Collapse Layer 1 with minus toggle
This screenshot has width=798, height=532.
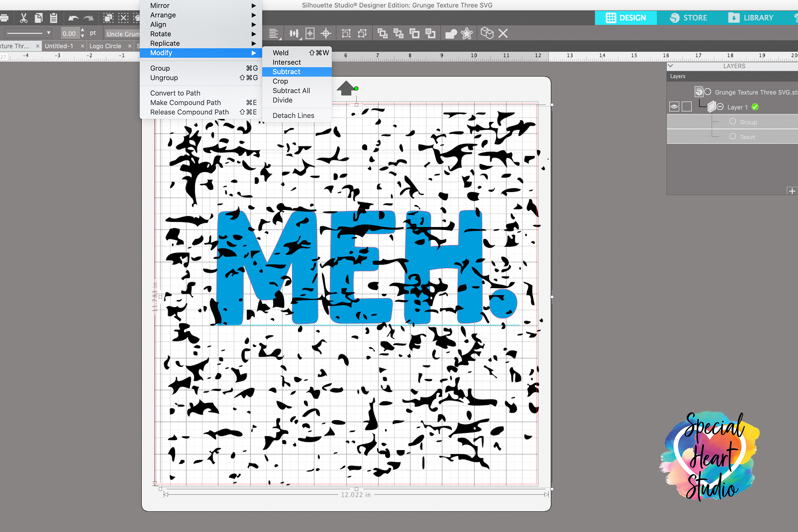tap(720, 107)
